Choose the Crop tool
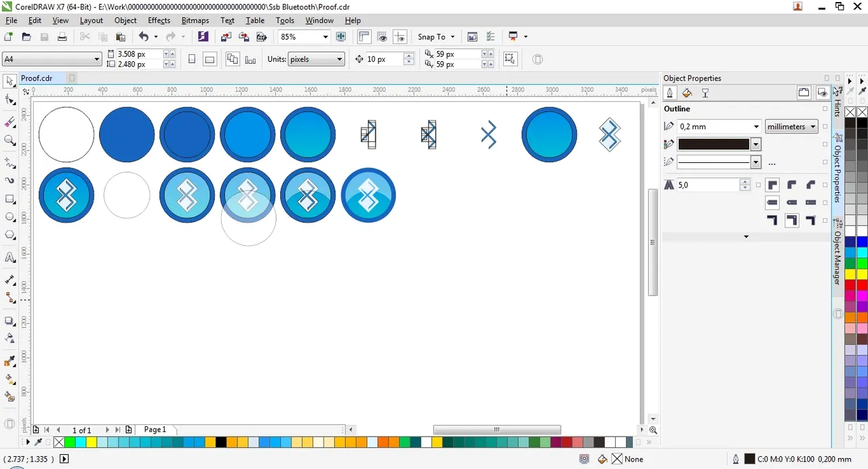 [9, 122]
